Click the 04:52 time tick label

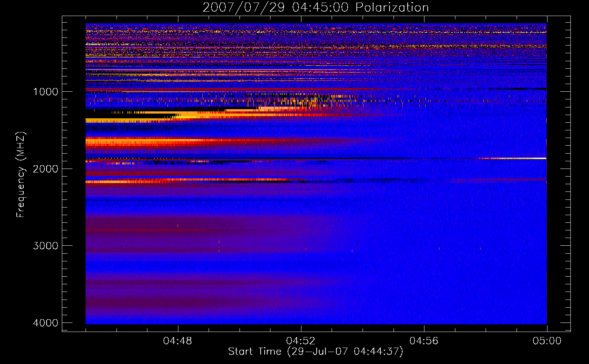(x=301, y=341)
